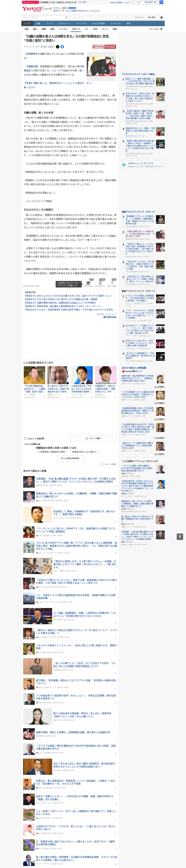This screenshot has height=868, width=186.
Task: Open 小泉進次郎大臣 recommended article thumbnail
Action: point(82,375)
